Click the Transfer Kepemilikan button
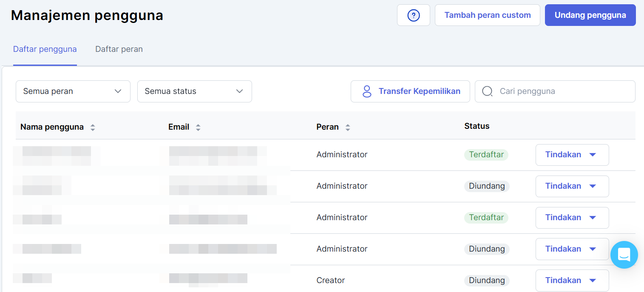 tap(410, 91)
